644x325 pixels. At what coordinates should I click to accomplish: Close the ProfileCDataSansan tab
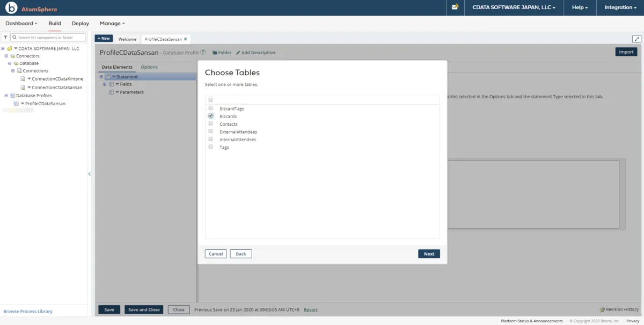186,39
